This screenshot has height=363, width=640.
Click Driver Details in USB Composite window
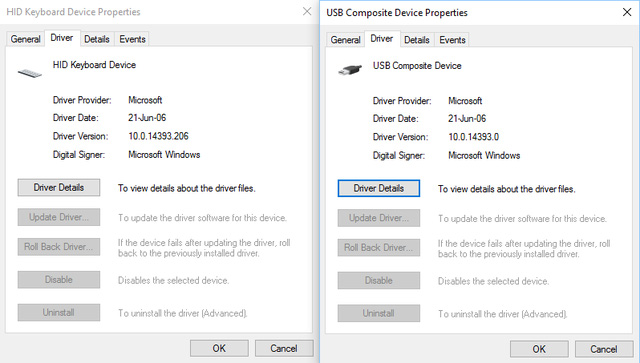click(379, 188)
